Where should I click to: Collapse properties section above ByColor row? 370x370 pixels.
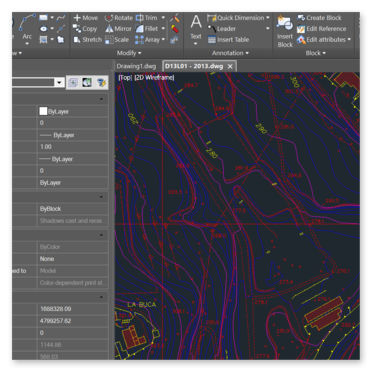point(101,235)
